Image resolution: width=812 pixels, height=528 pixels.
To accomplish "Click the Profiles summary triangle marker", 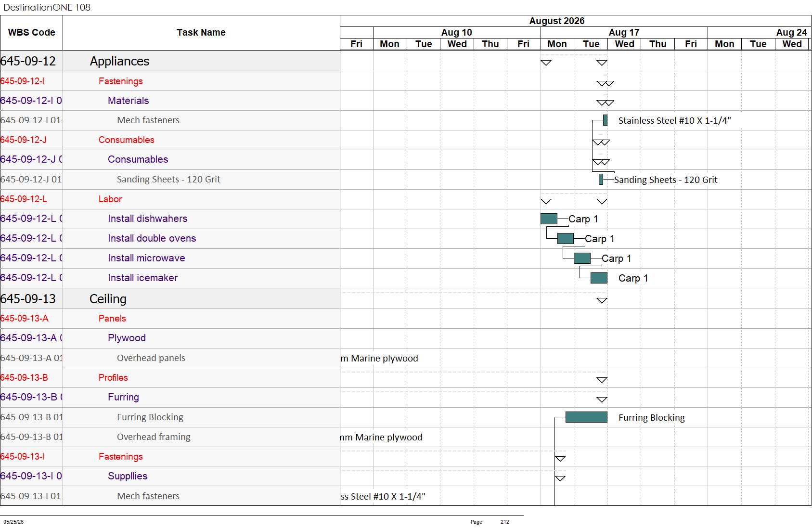I will (x=602, y=380).
